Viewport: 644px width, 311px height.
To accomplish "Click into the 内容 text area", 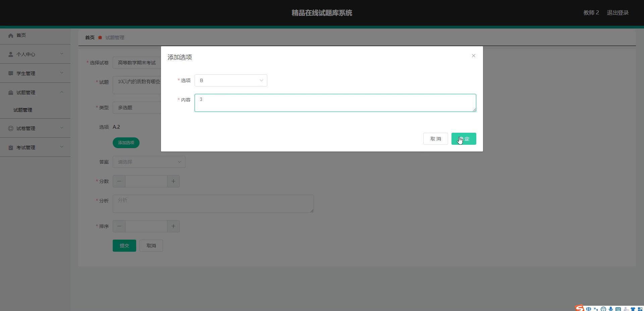I will pyautogui.click(x=335, y=103).
